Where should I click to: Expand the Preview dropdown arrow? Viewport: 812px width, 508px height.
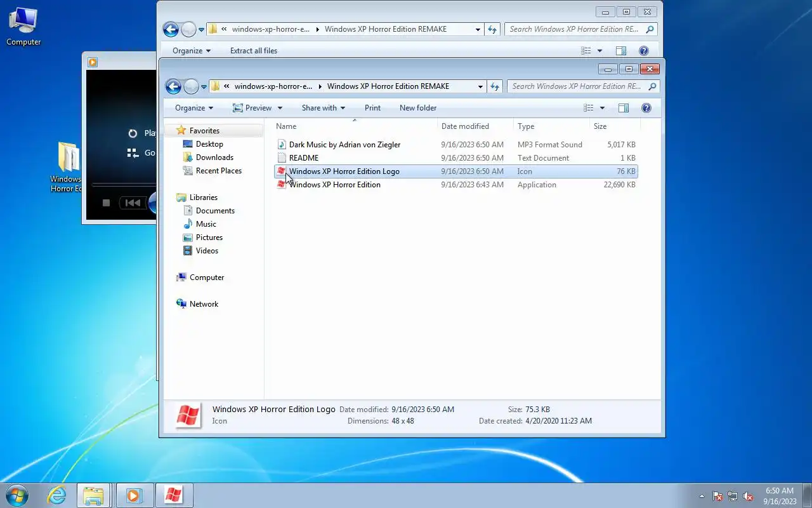click(x=280, y=108)
